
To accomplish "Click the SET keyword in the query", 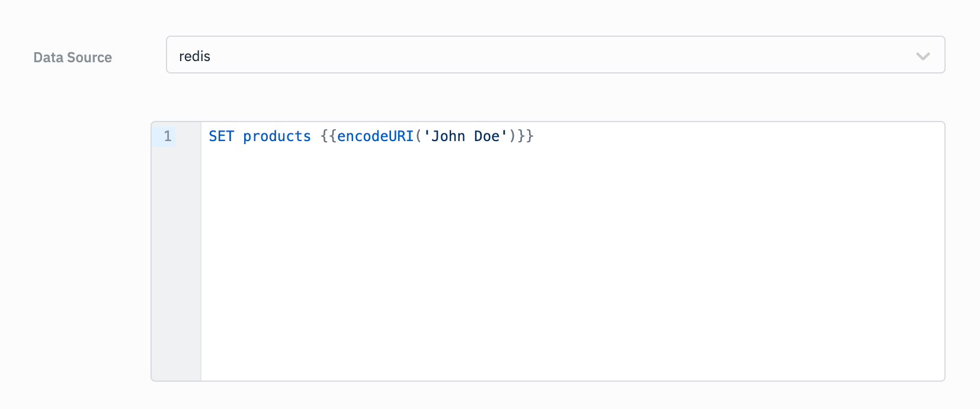I will (x=222, y=136).
